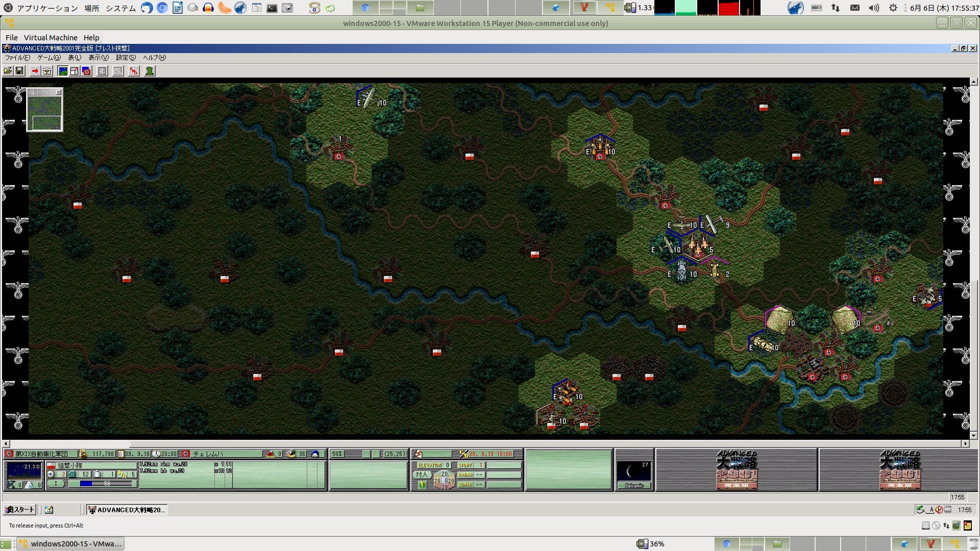Click the チェレムハ location name field
Viewport: 980px width, 551px height.
coord(227,454)
